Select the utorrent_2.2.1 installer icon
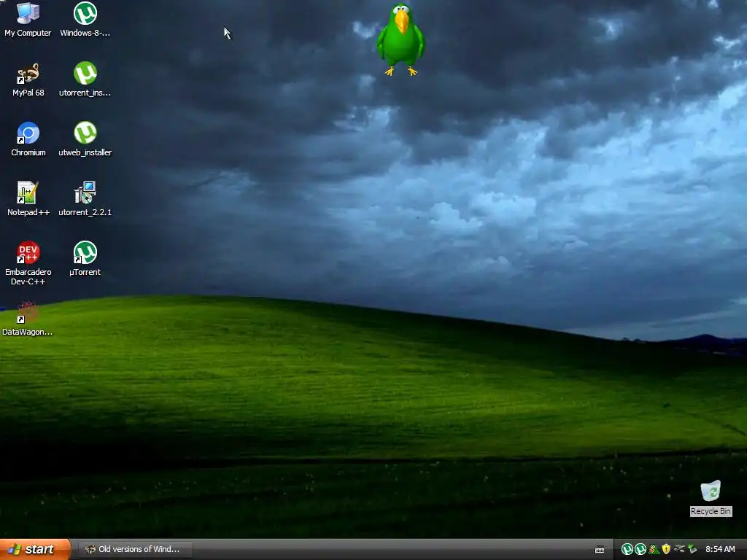 point(85,199)
